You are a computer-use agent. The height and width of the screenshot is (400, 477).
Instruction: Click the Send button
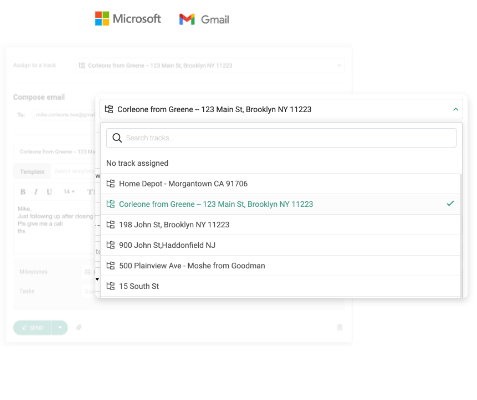click(x=32, y=328)
